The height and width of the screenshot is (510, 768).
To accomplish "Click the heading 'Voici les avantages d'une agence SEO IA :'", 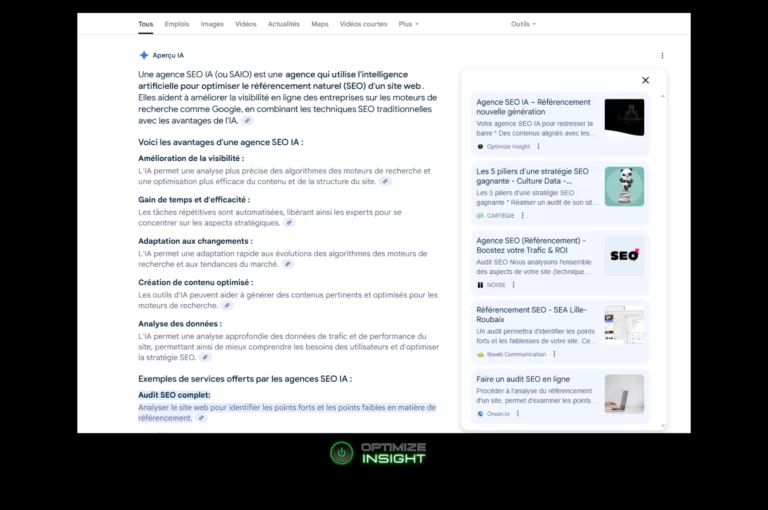I will coord(220,142).
